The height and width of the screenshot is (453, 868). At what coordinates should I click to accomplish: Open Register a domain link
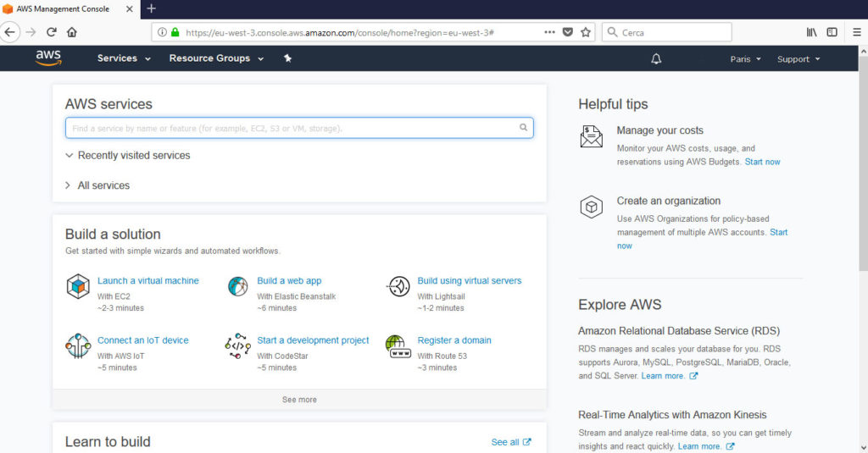coord(454,340)
